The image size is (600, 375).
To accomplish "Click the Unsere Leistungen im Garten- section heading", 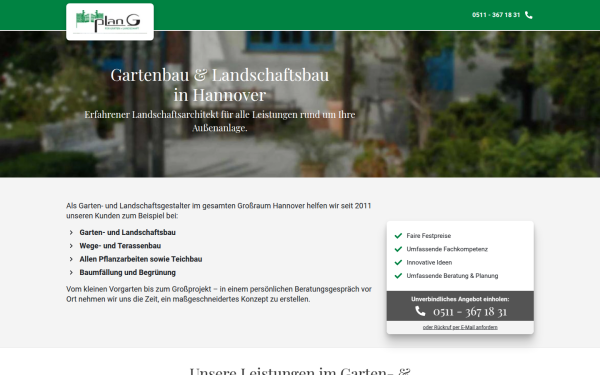I will pos(300,370).
